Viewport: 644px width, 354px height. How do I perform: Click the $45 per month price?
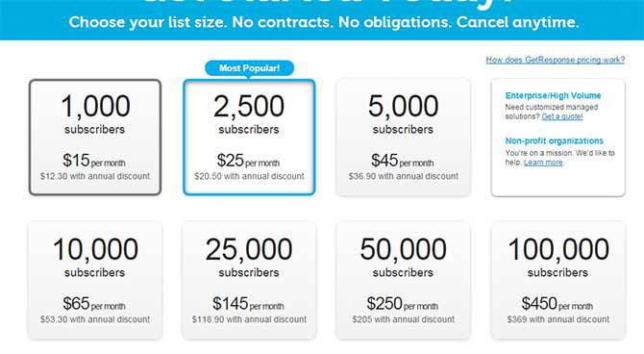pyautogui.click(x=403, y=161)
